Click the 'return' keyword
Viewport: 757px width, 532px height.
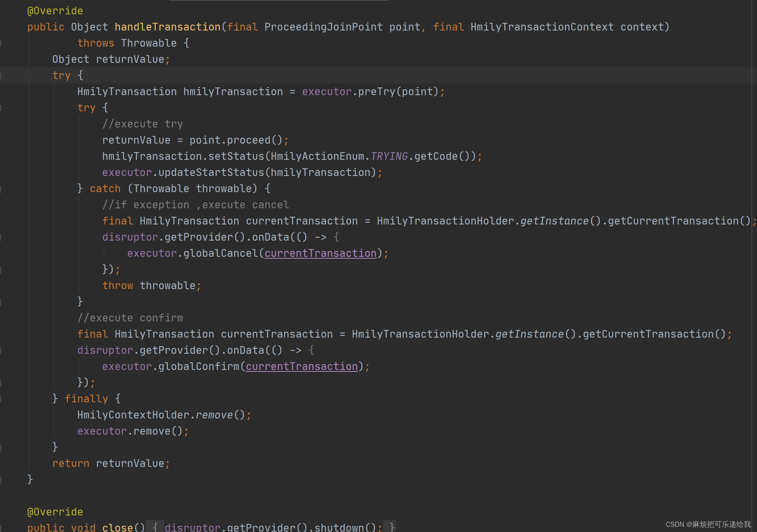click(71, 463)
